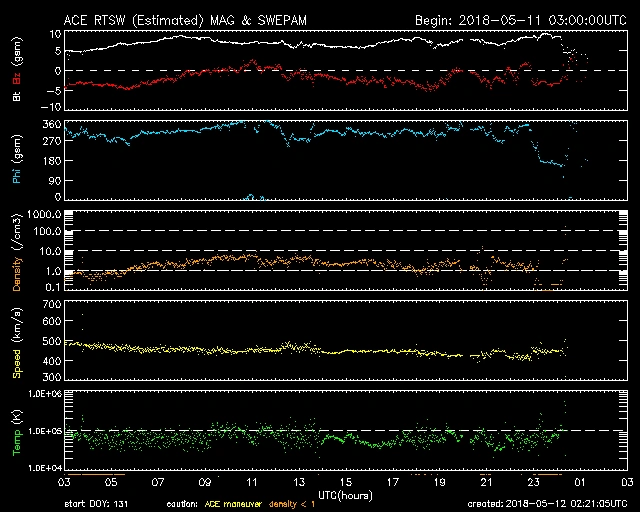Click the 'start DOY: 131' text
640x512 pixels.
click(x=100, y=504)
